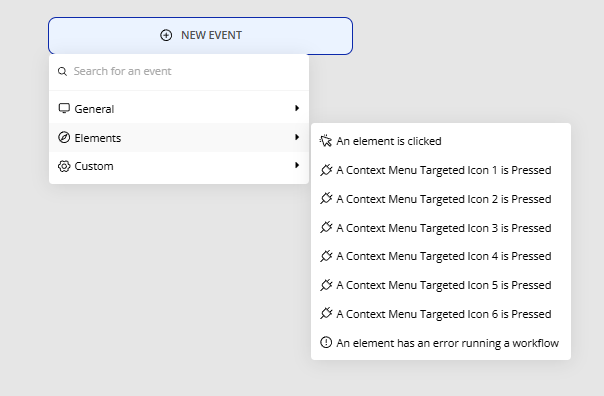The height and width of the screenshot is (396, 604).
Task: Expand the General submenu arrow
Action: tap(297, 108)
